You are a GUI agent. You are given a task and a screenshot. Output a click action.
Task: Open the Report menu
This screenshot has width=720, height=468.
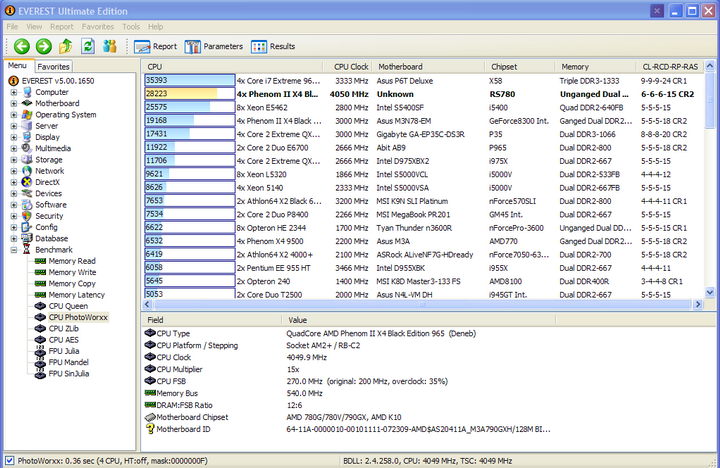tap(62, 27)
